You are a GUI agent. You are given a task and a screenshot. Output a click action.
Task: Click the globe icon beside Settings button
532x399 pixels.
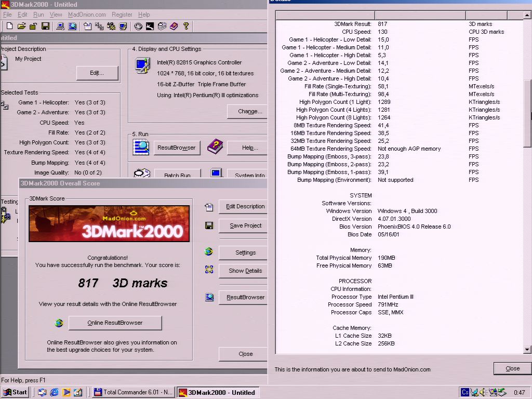(209, 251)
